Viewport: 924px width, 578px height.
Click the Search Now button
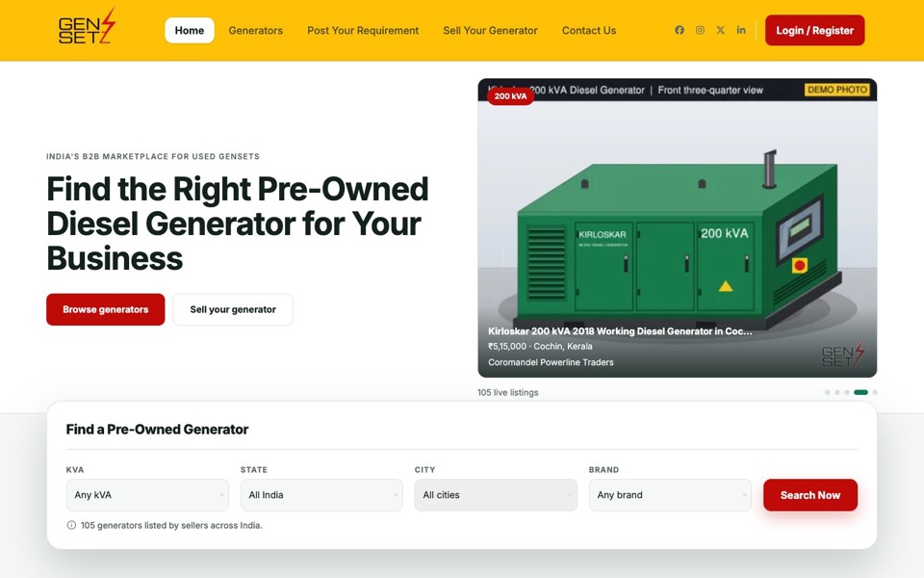(810, 495)
